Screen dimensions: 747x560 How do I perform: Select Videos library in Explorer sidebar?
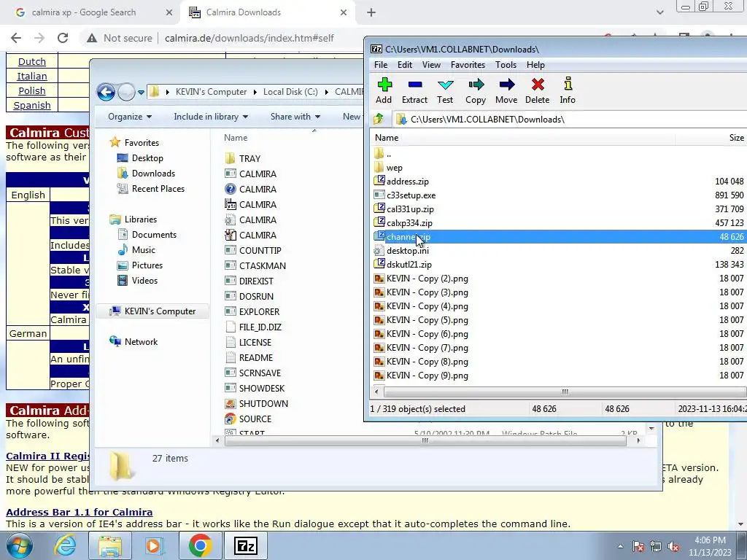tap(144, 281)
